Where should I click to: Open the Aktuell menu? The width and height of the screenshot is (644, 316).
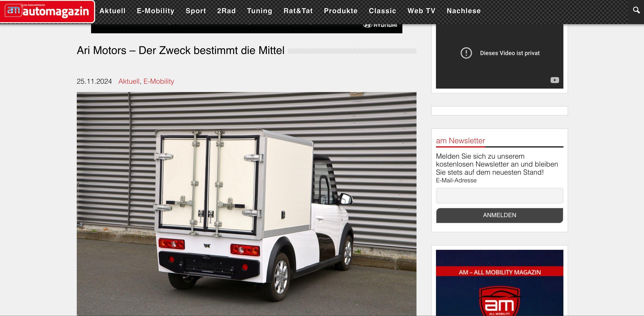(112, 11)
